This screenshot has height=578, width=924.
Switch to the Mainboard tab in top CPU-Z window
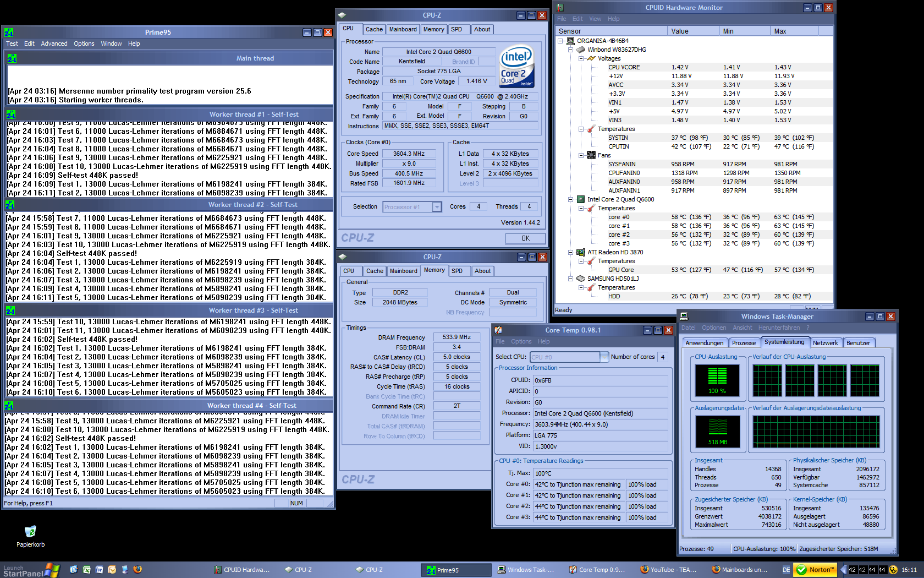(403, 30)
